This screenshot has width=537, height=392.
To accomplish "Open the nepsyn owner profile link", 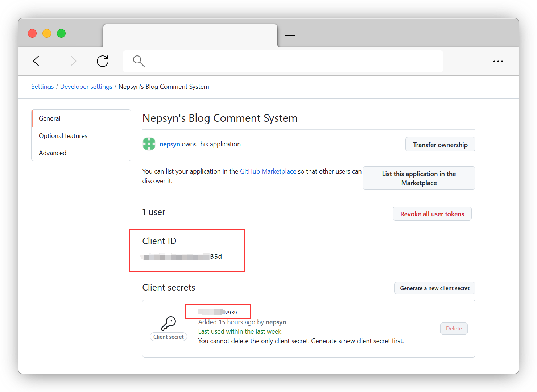I will (x=170, y=144).
